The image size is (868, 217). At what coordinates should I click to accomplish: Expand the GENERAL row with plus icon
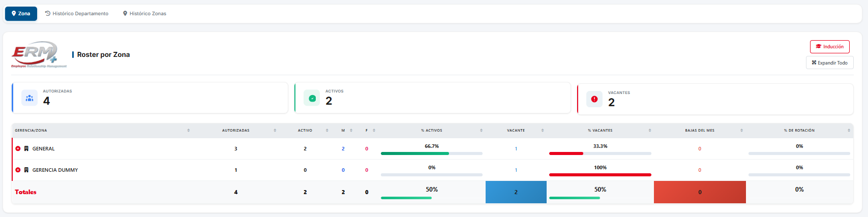point(18,149)
